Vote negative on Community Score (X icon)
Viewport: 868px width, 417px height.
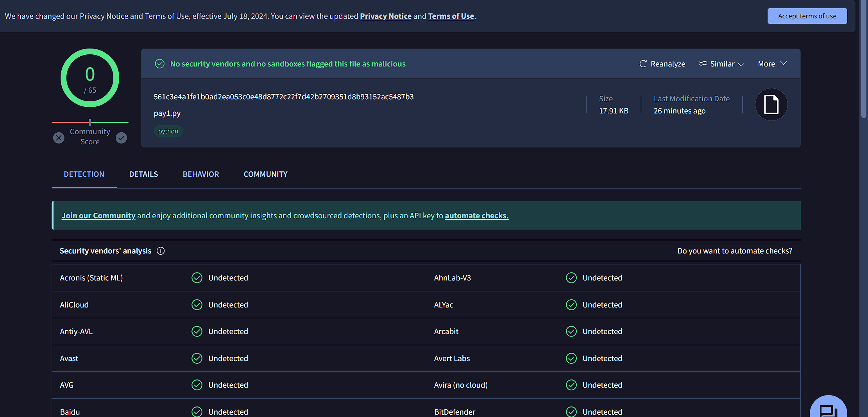pos(59,138)
